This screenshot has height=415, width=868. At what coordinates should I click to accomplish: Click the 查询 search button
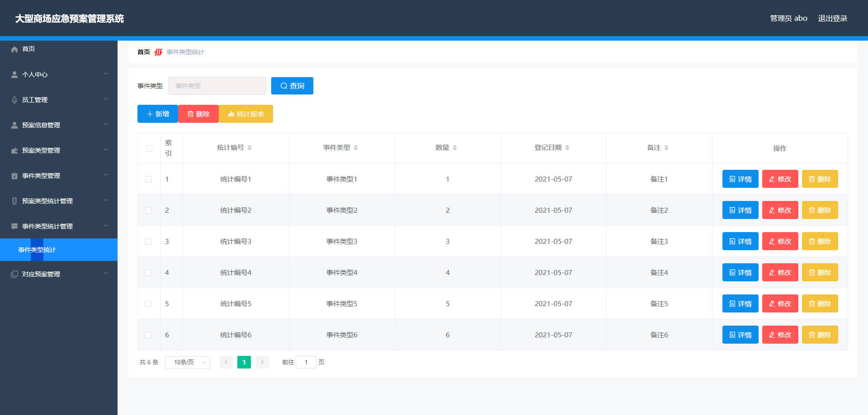[292, 86]
